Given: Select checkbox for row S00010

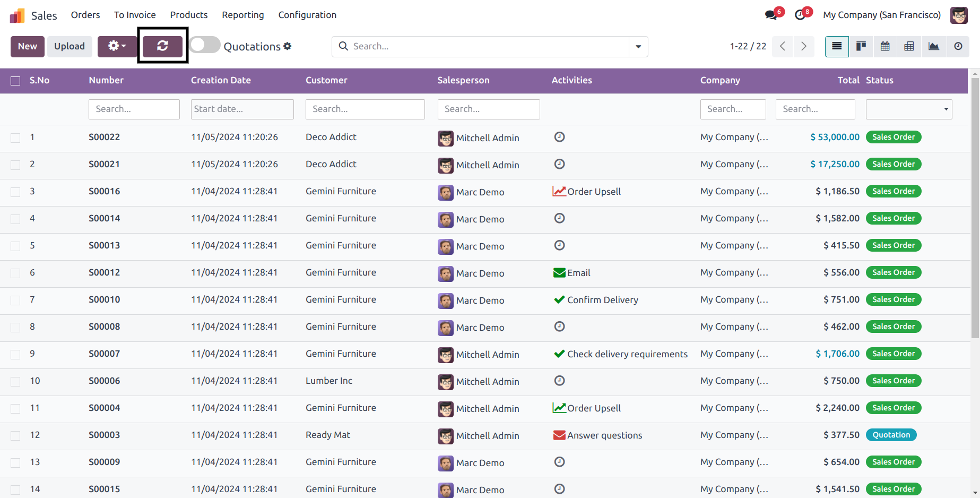Looking at the screenshot, I should (15, 300).
